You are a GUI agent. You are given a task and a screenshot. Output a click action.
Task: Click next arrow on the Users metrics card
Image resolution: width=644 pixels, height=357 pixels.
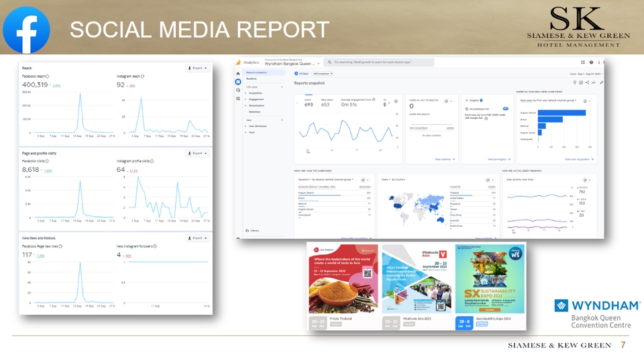coord(389,103)
